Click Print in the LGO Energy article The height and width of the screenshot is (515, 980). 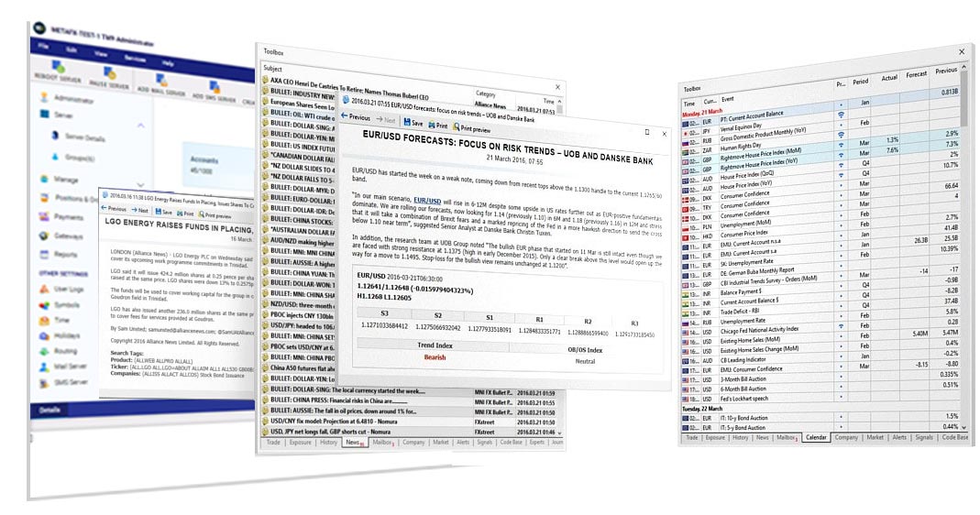pos(185,214)
